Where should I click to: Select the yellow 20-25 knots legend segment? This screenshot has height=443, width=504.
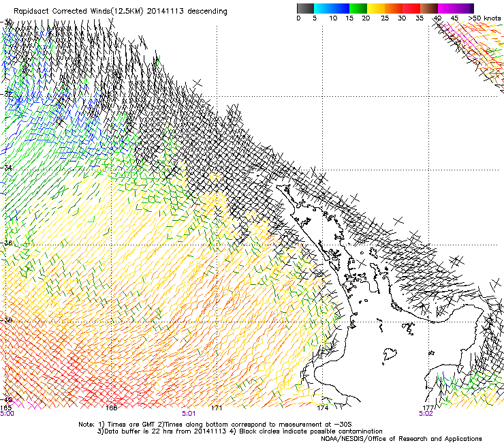pos(376,8)
